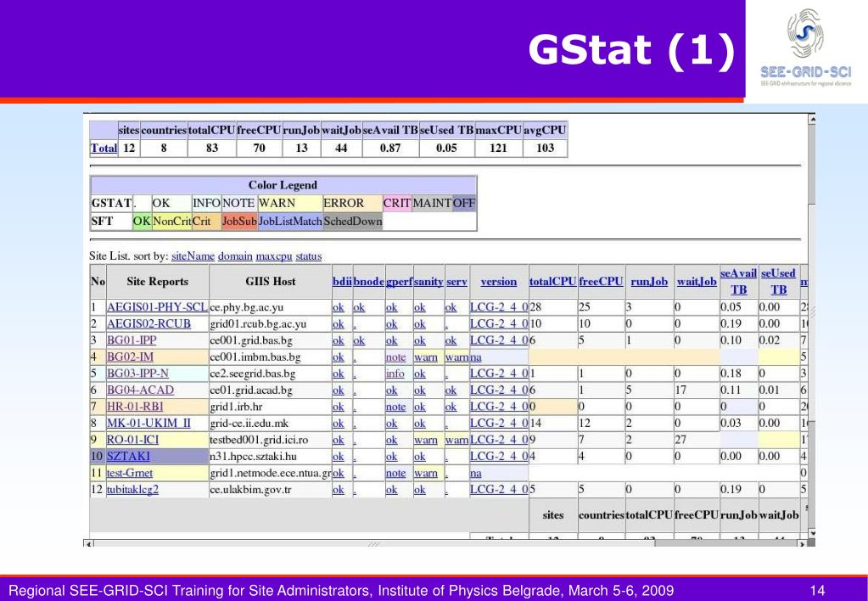
Task: Open the BG01-IPP site report
Action: [x=132, y=340]
